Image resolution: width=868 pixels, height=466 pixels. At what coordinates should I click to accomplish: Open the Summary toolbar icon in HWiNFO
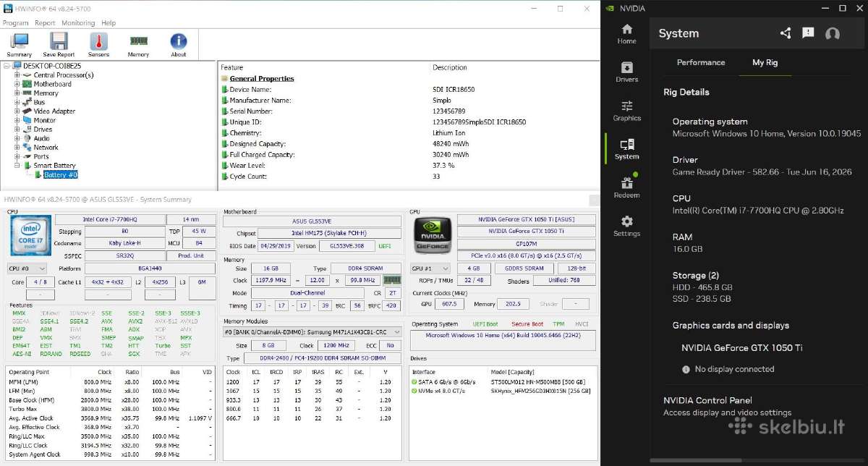[x=19, y=45]
